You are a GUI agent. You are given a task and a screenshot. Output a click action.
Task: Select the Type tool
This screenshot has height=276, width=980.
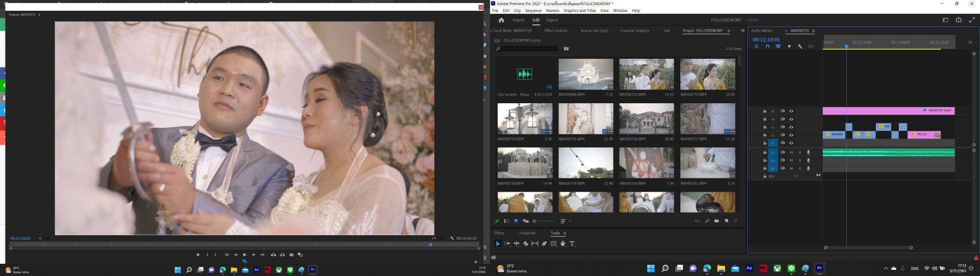572,244
